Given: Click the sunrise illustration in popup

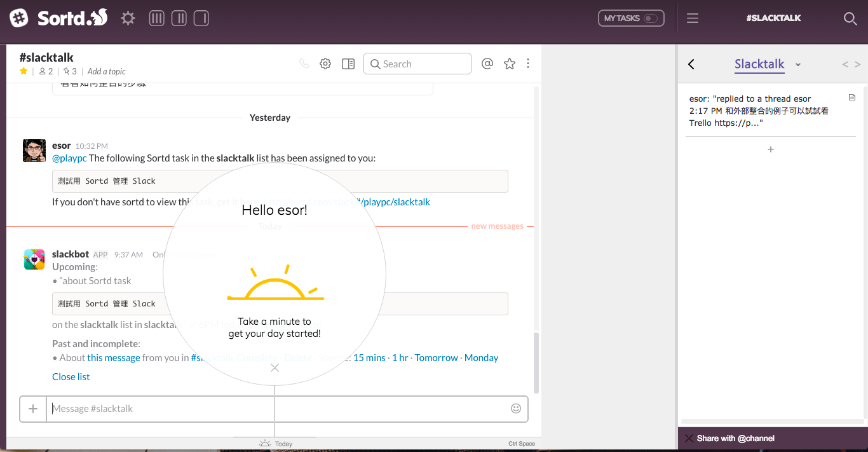Looking at the screenshot, I should point(276,283).
